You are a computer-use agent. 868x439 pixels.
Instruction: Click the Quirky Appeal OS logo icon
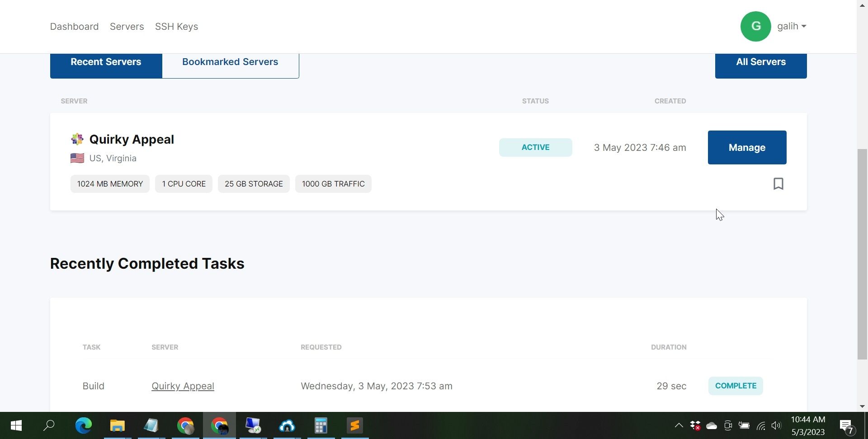point(77,139)
